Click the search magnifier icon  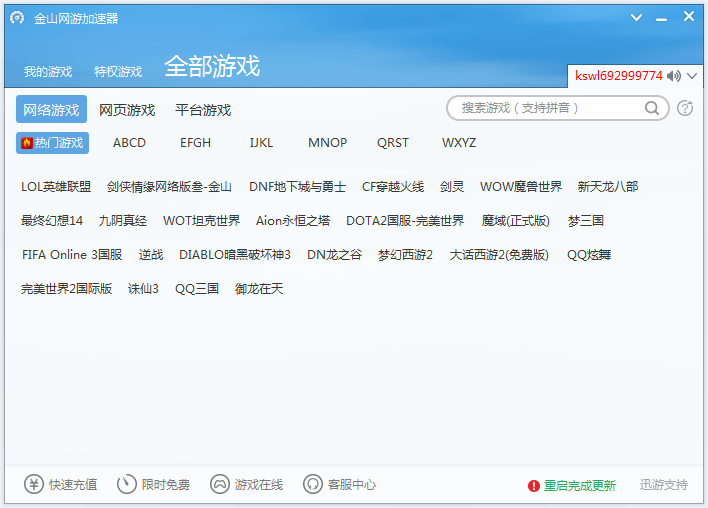pos(652,108)
